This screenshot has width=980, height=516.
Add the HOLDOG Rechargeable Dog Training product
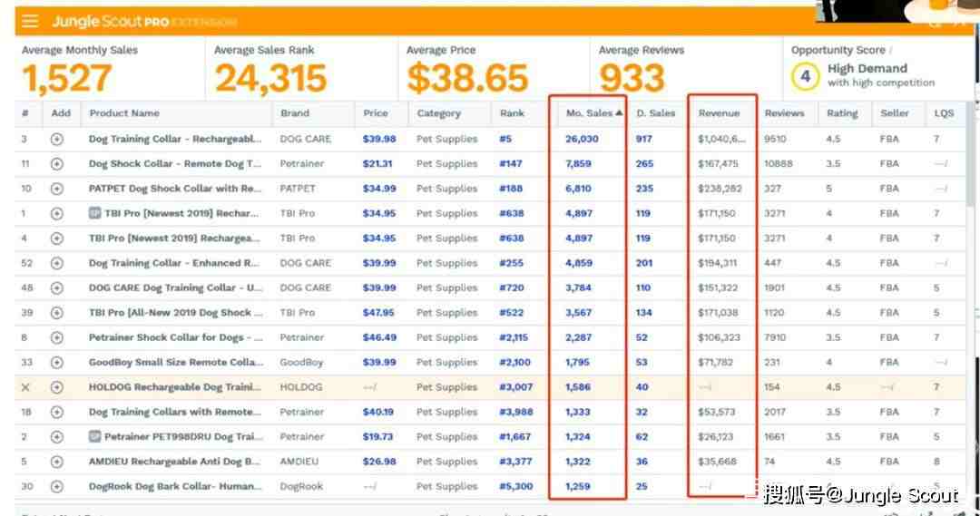pyautogui.click(x=57, y=387)
